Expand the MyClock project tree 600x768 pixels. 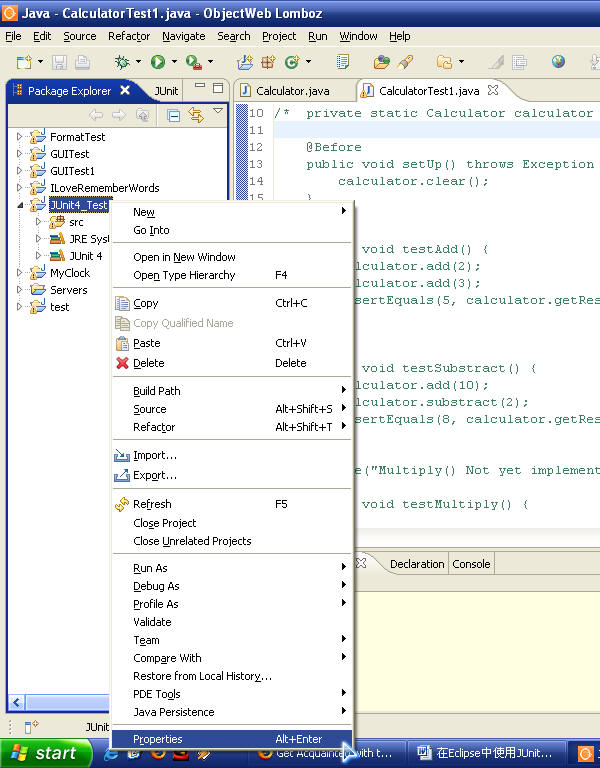click(19, 273)
